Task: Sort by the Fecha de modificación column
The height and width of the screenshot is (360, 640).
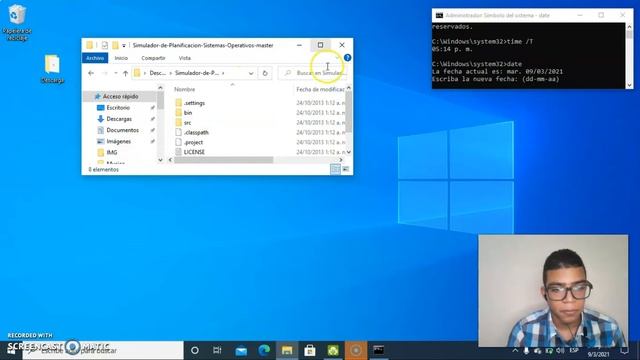Action: tap(320, 89)
